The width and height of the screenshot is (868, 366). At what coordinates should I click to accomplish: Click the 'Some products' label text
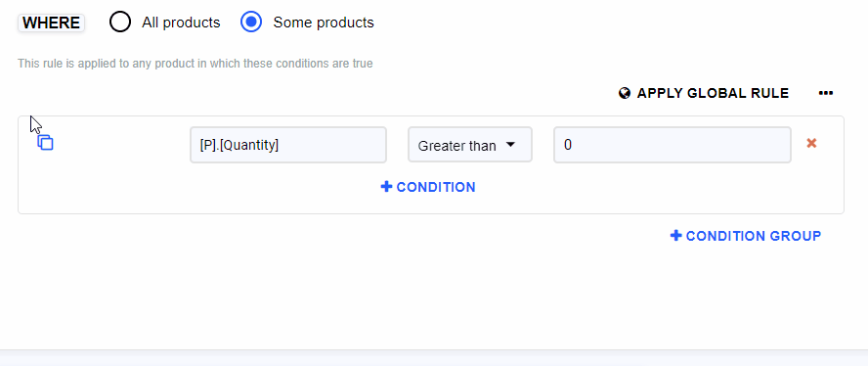click(324, 23)
